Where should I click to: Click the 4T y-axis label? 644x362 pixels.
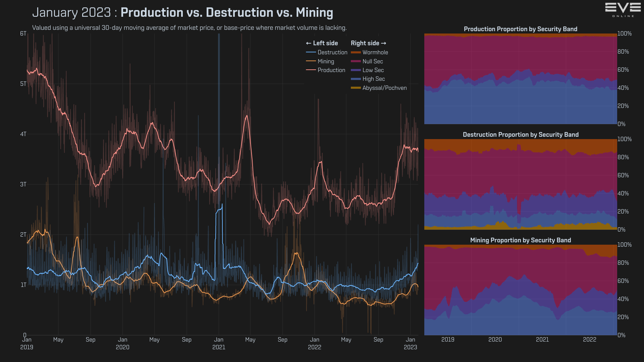coord(23,134)
